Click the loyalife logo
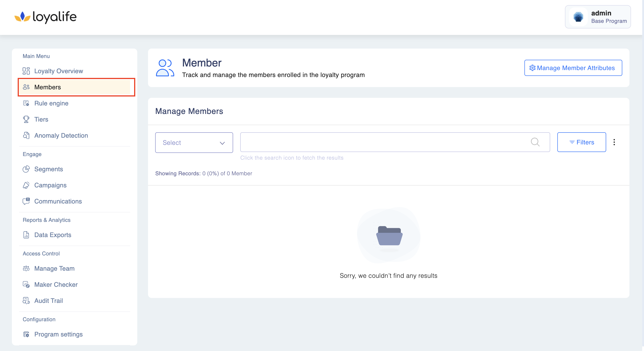Screen dimensions: 644x351 (x=45, y=17)
